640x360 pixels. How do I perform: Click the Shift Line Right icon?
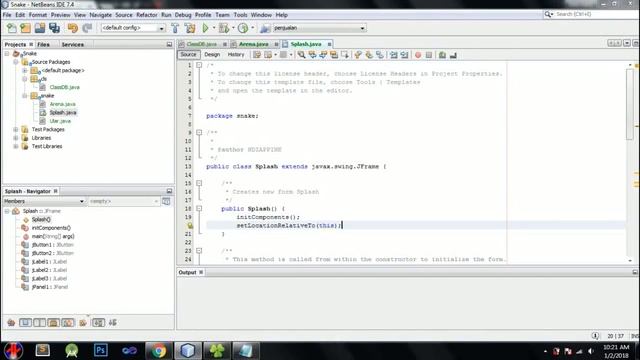coord(404,55)
